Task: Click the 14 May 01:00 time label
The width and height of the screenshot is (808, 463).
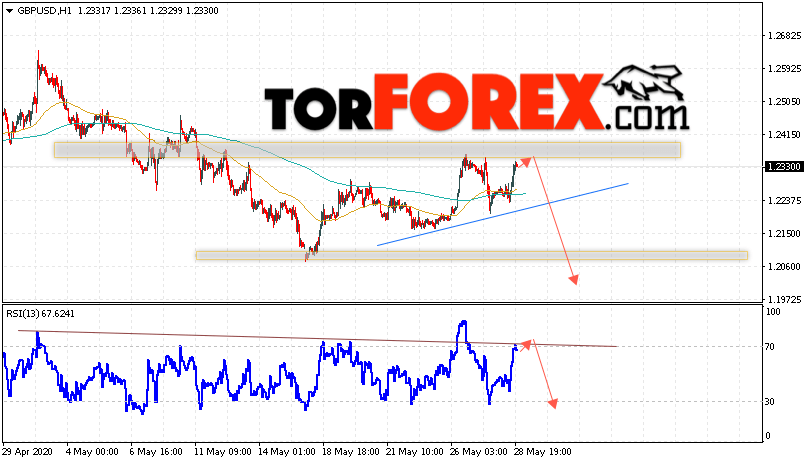Action: [287, 452]
